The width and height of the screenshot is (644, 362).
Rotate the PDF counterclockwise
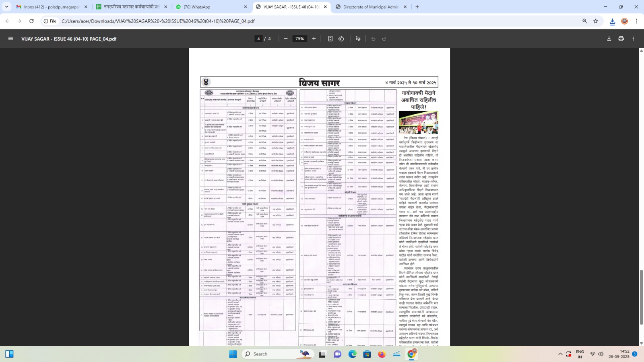[341, 39]
